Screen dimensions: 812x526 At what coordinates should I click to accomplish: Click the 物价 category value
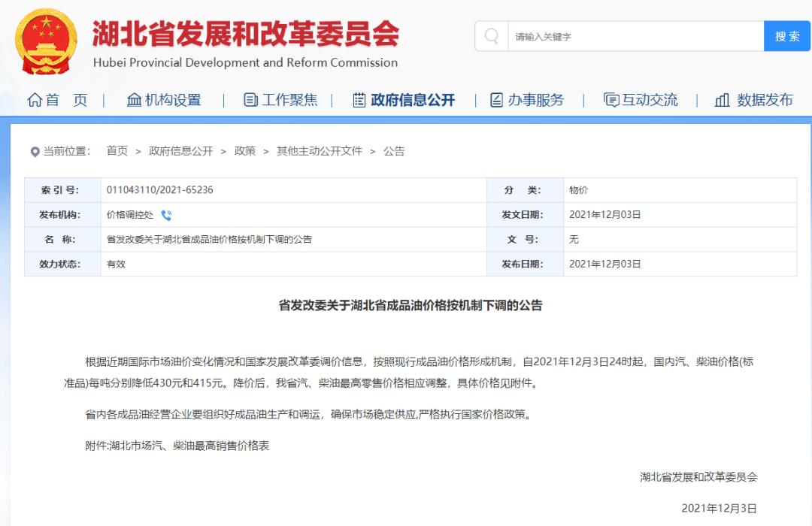tap(578, 190)
